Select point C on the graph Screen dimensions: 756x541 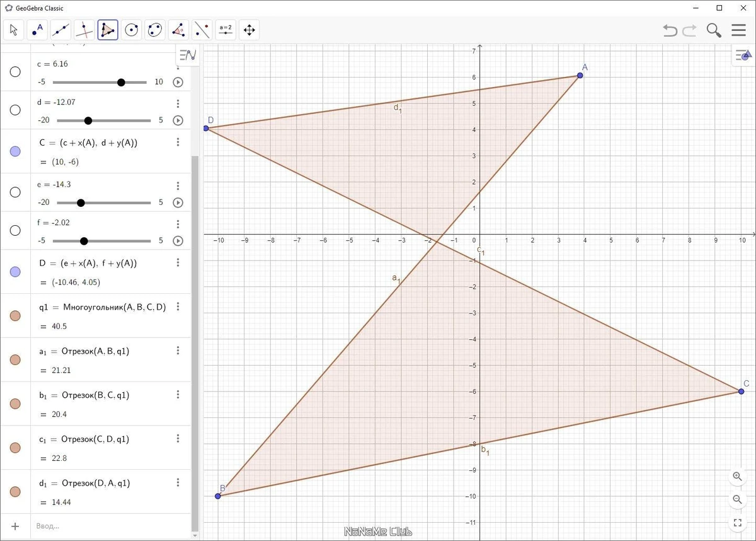[x=741, y=392]
